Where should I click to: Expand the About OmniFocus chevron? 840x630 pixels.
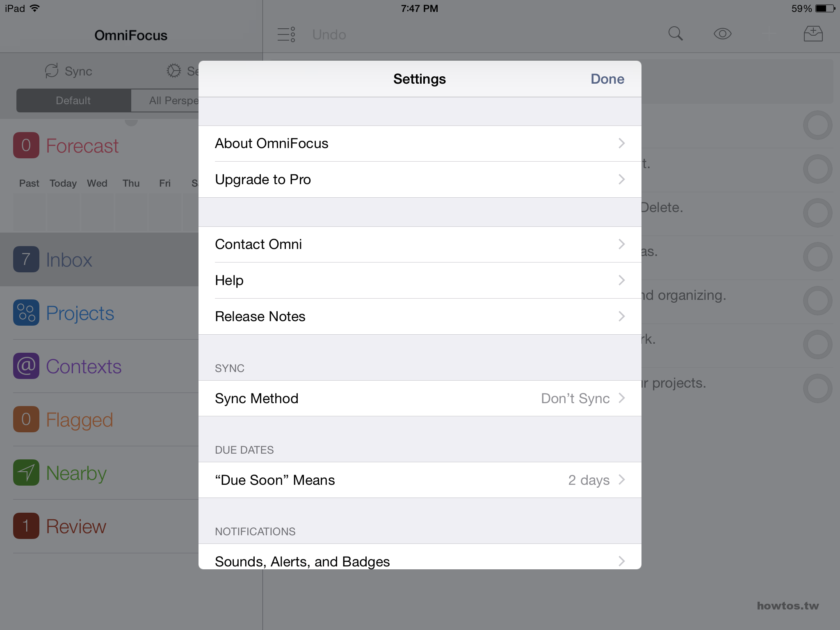[x=621, y=143]
